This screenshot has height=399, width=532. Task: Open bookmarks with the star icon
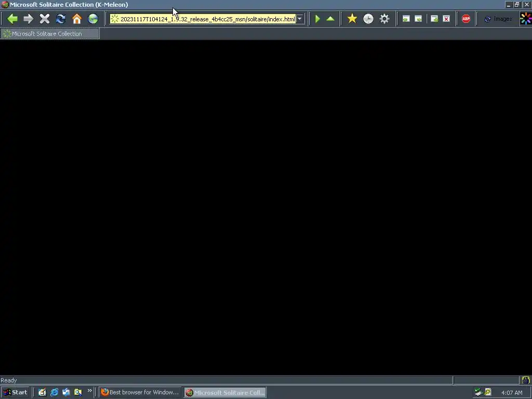coord(352,19)
